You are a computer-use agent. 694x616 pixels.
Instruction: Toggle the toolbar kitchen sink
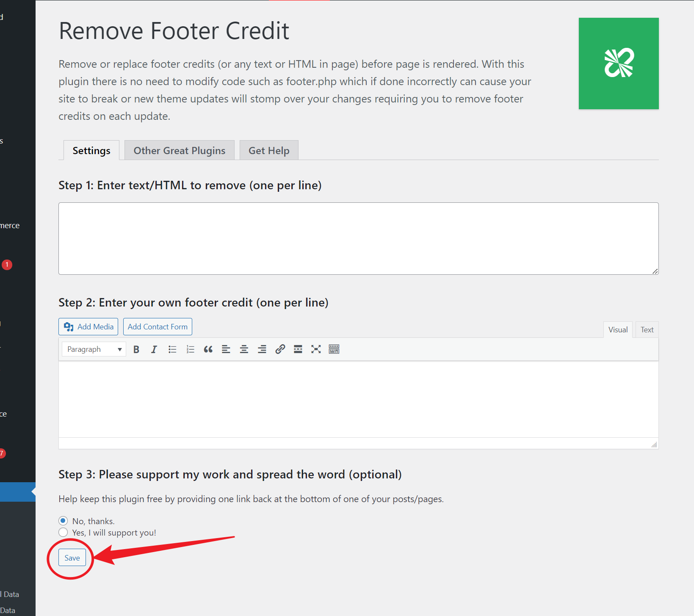[x=334, y=349]
